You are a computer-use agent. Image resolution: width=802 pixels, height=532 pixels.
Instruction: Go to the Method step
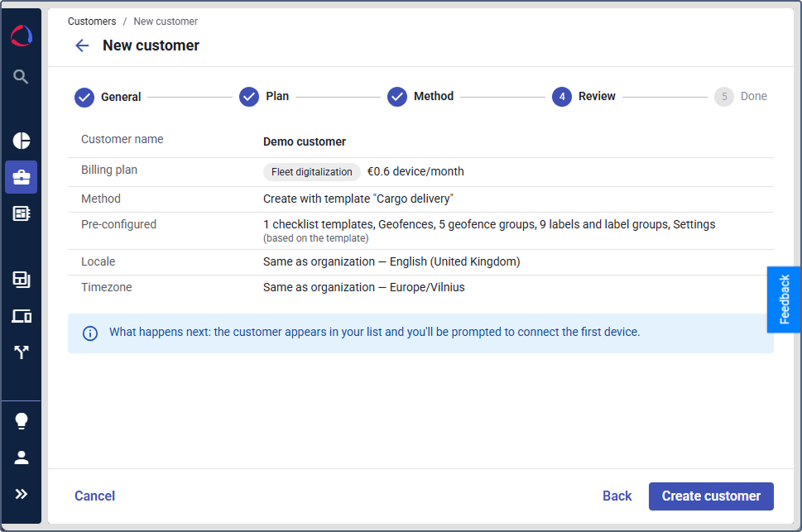pos(420,97)
